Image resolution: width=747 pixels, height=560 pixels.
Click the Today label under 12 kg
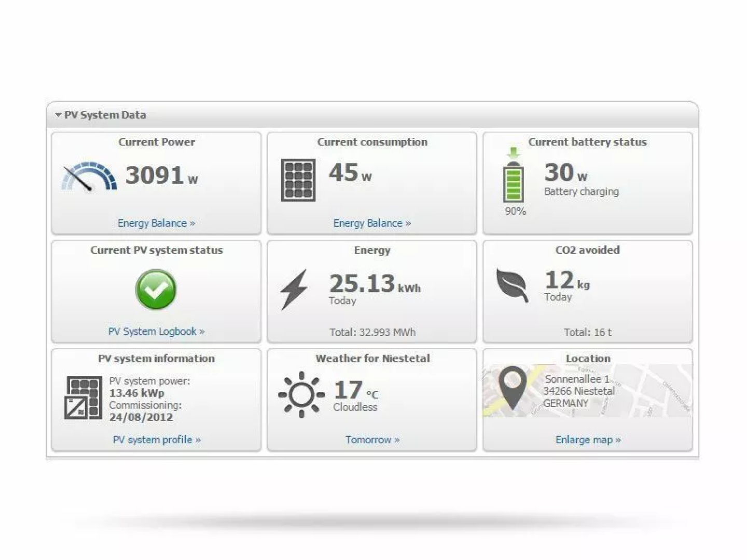(x=558, y=297)
